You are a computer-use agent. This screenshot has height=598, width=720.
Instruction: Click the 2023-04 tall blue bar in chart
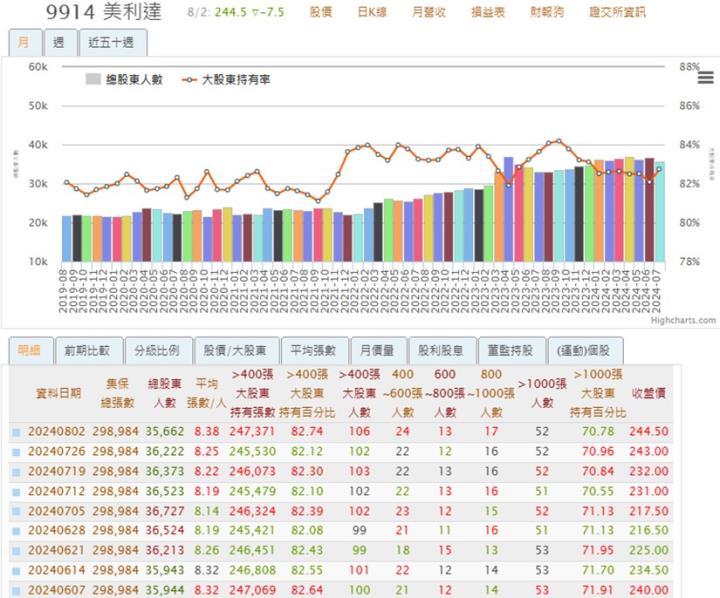(x=508, y=209)
